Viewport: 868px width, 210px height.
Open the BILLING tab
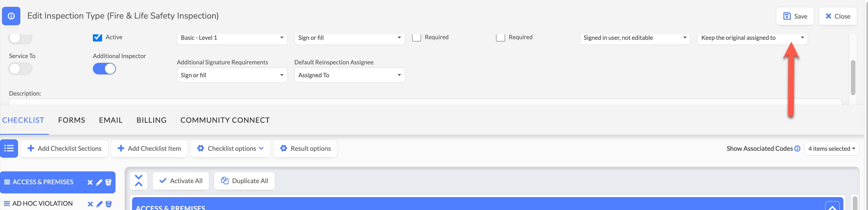coord(151,120)
